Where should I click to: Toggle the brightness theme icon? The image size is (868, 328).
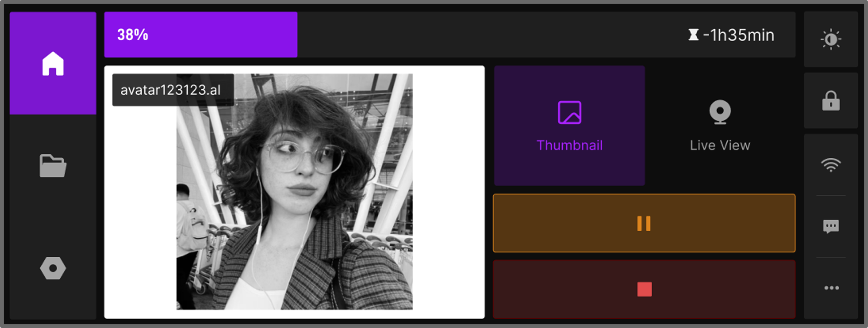click(831, 39)
